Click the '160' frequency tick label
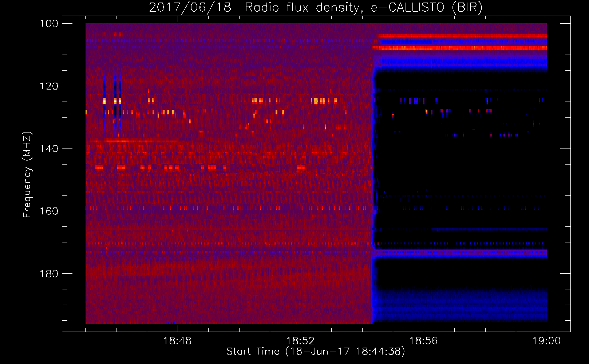Image resolution: width=589 pixels, height=364 pixels. point(49,211)
